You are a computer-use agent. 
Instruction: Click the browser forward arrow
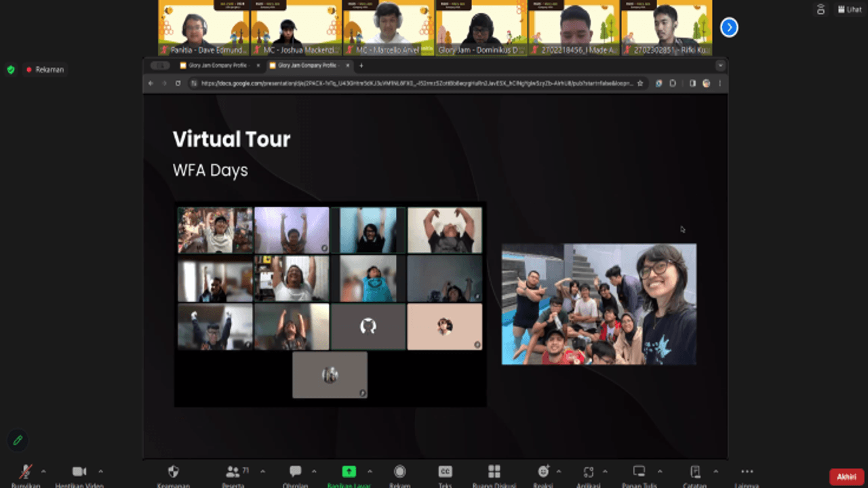tap(164, 83)
